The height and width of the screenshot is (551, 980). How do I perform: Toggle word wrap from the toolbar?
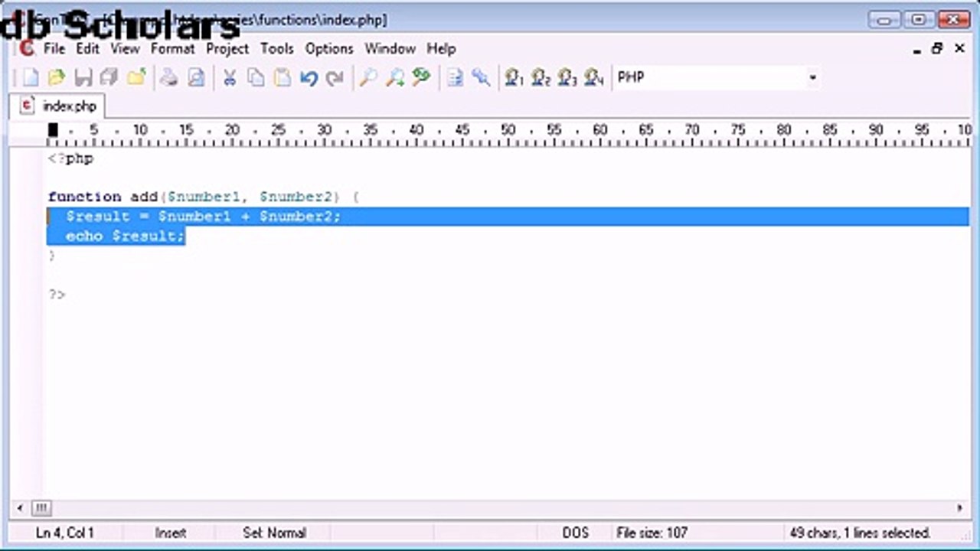coord(455,77)
